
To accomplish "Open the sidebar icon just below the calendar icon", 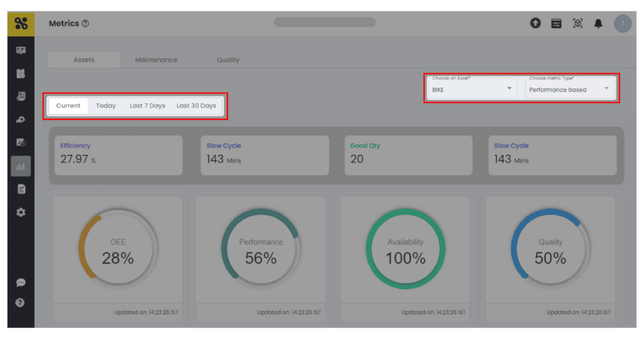I will pos(21,96).
